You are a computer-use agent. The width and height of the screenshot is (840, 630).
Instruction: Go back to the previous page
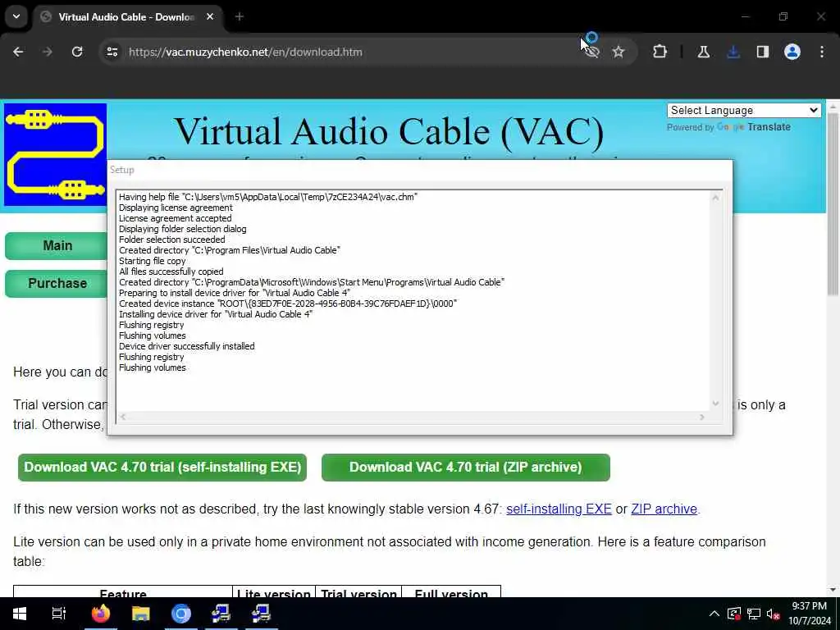[x=18, y=52]
